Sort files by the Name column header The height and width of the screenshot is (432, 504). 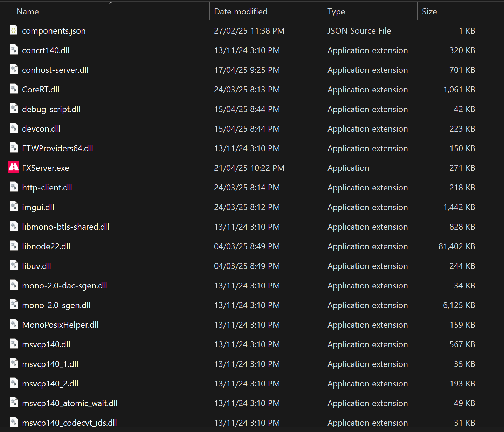click(28, 12)
